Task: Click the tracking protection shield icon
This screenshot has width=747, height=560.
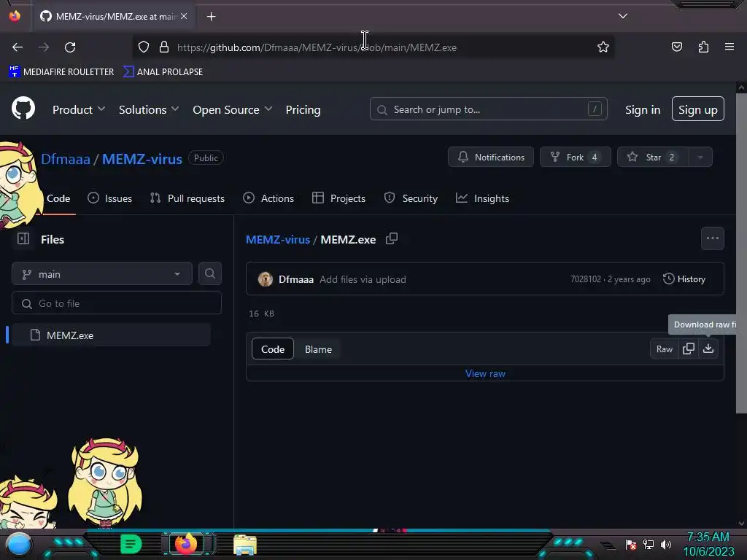Action: [x=144, y=47]
